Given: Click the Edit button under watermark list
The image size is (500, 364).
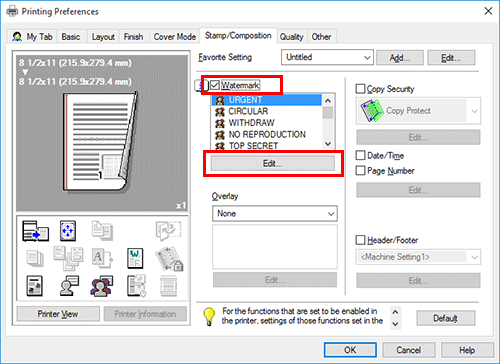Looking at the screenshot, I should coord(273,164).
